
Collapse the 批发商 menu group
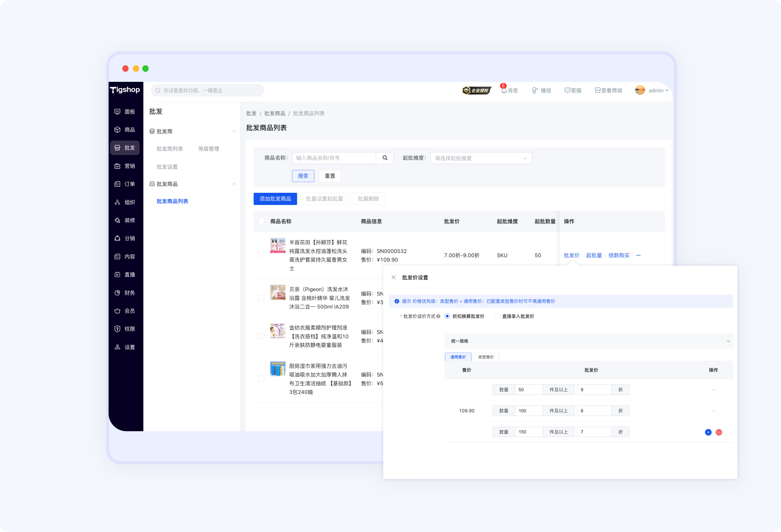pyautogui.click(x=234, y=131)
